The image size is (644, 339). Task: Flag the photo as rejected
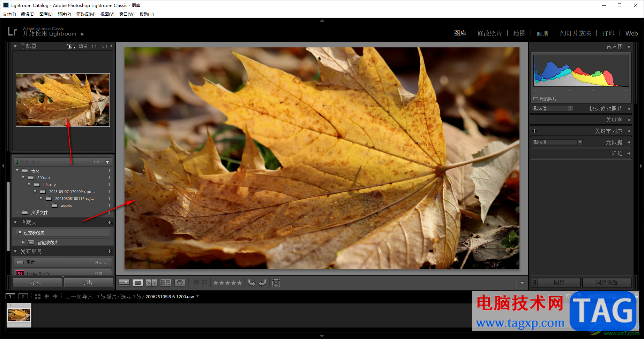(x=205, y=283)
